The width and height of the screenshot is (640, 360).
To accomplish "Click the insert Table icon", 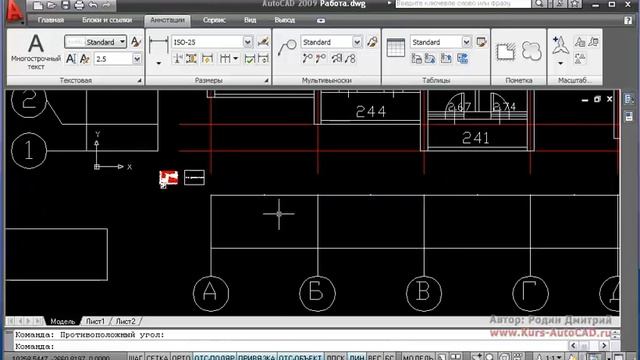I will (x=396, y=47).
